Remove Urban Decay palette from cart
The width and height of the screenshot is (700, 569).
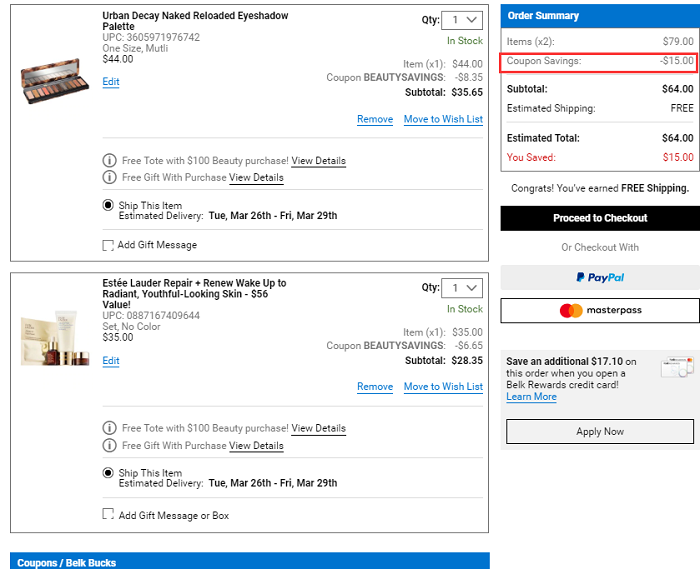(375, 119)
